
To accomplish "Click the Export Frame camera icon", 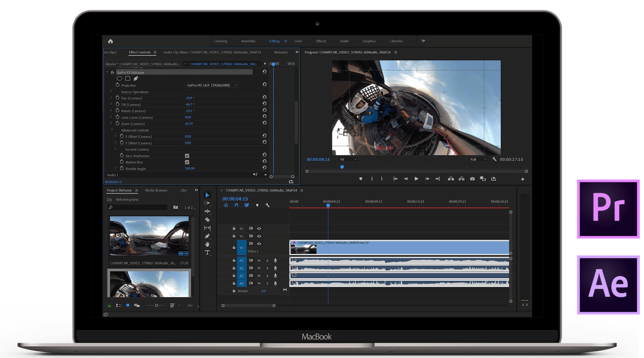I will coord(472,179).
